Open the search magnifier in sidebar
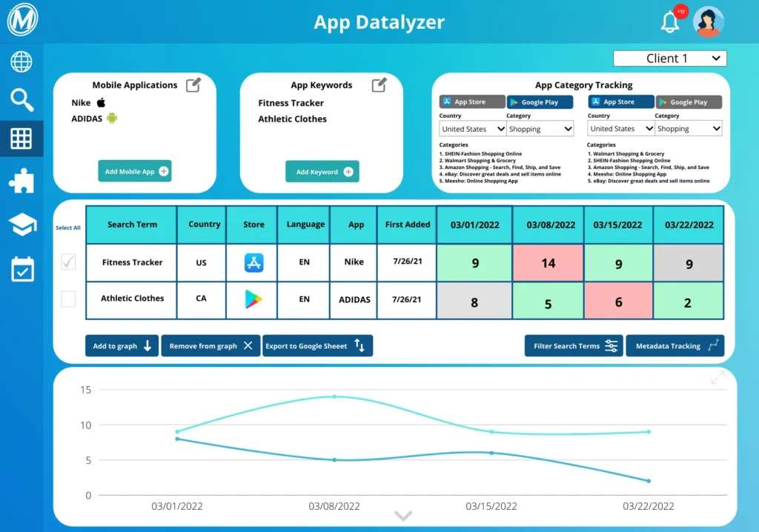759x532 pixels. coord(21,100)
